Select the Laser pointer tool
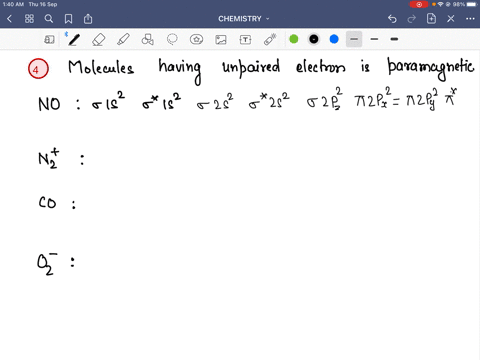The image size is (480, 360). [270, 39]
